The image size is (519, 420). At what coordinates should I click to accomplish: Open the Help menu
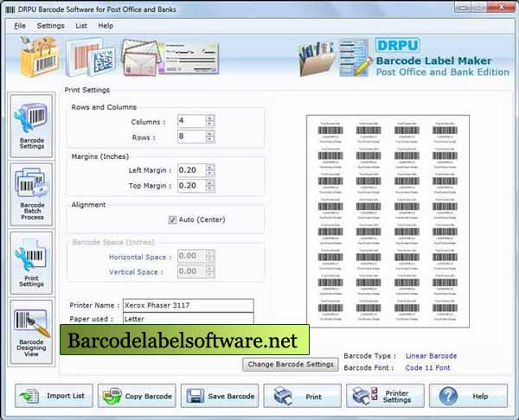106,26
